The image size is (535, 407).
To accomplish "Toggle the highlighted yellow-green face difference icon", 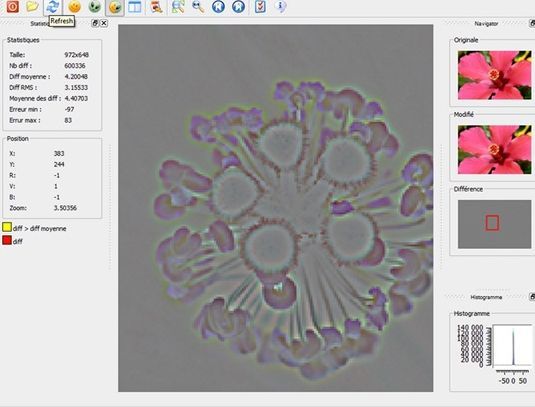I will (115, 6).
